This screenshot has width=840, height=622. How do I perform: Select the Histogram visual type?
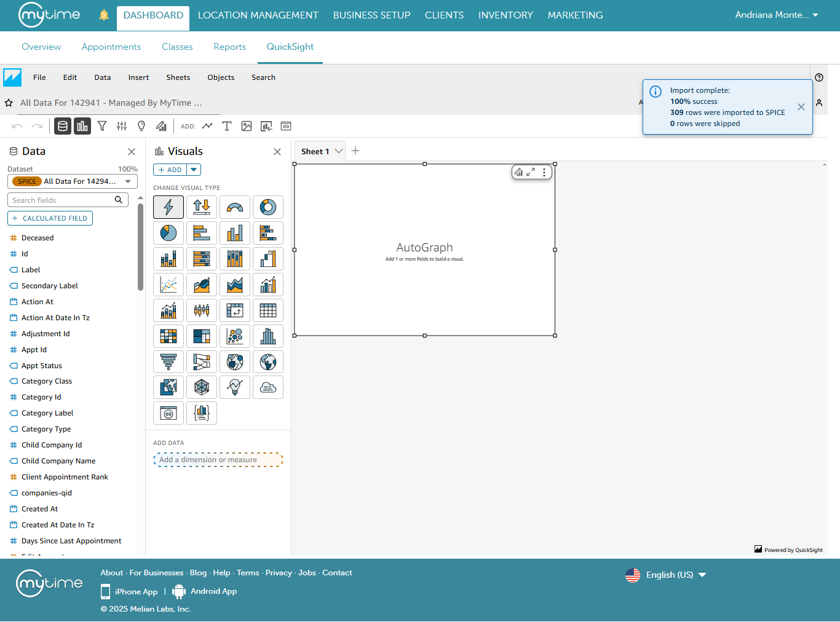pyautogui.click(x=268, y=336)
